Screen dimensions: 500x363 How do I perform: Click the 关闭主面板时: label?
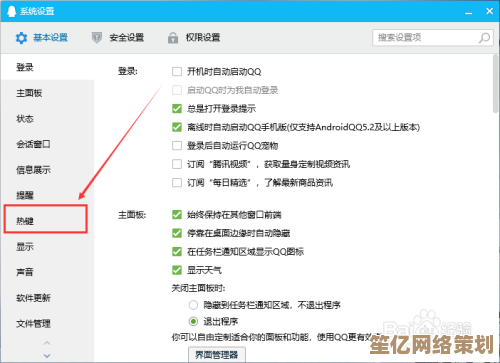click(198, 288)
